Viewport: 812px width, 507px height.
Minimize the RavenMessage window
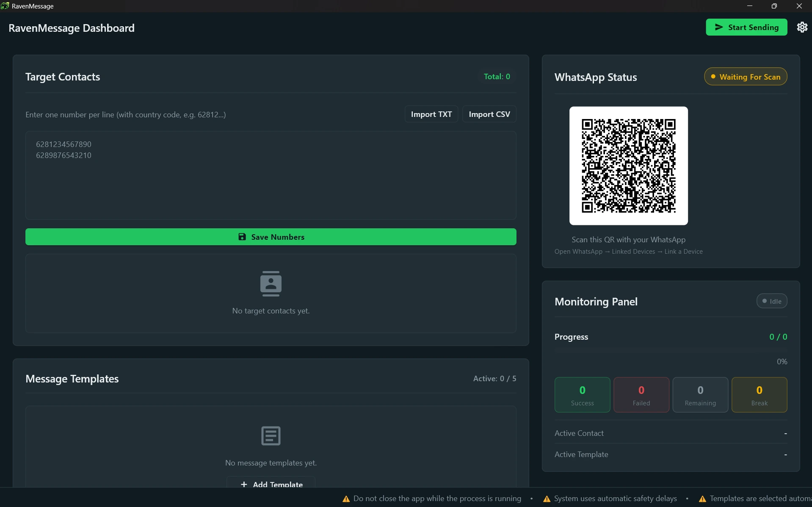click(x=749, y=6)
